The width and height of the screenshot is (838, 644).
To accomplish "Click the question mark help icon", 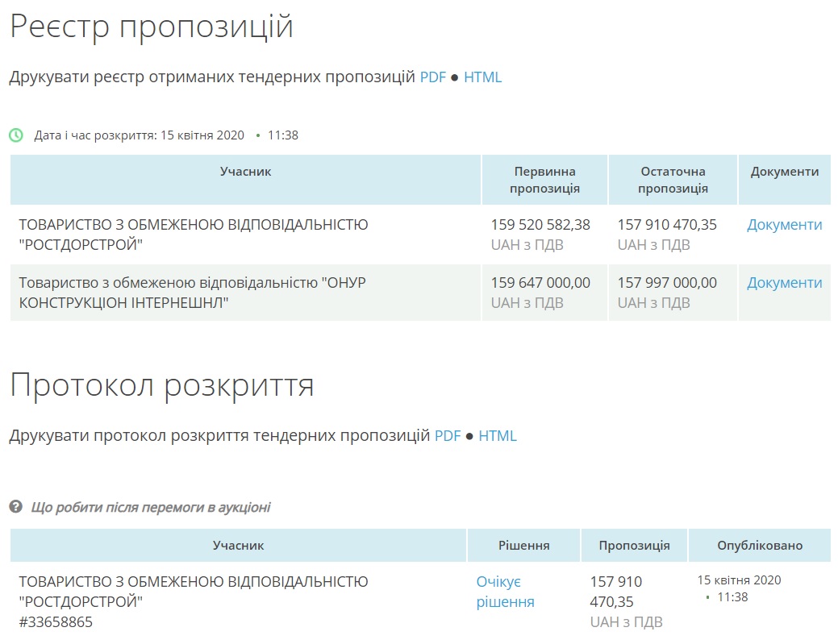I will pos(16,506).
